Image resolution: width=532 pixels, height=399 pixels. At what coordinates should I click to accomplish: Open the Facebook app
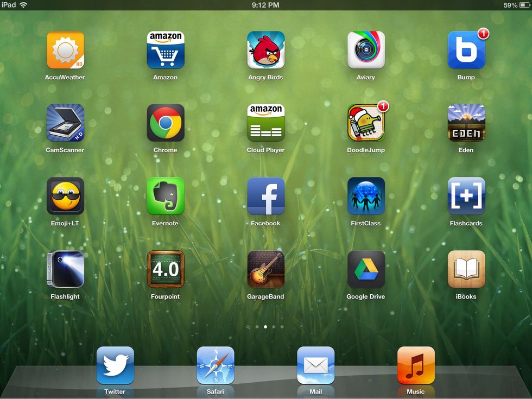tap(265, 196)
